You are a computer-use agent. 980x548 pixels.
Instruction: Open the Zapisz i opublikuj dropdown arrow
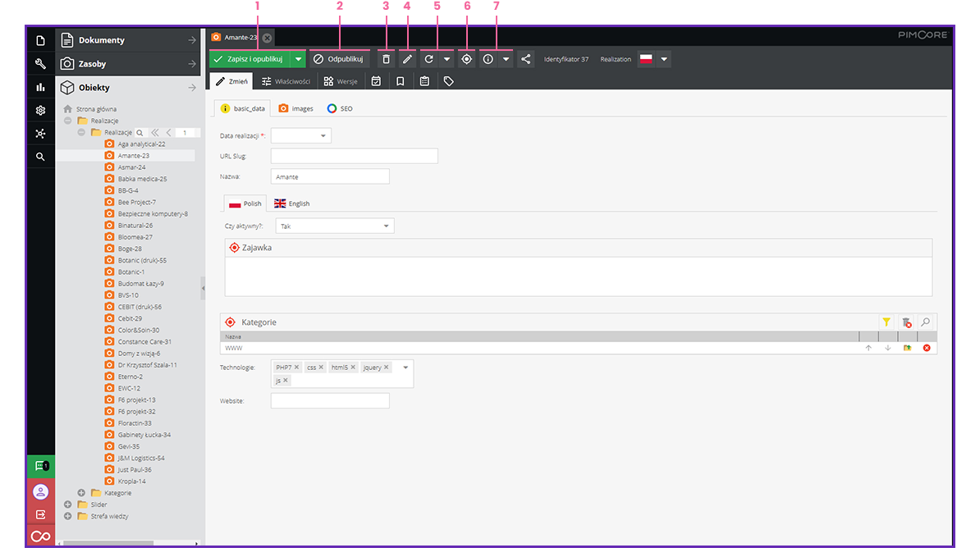click(x=298, y=59)
